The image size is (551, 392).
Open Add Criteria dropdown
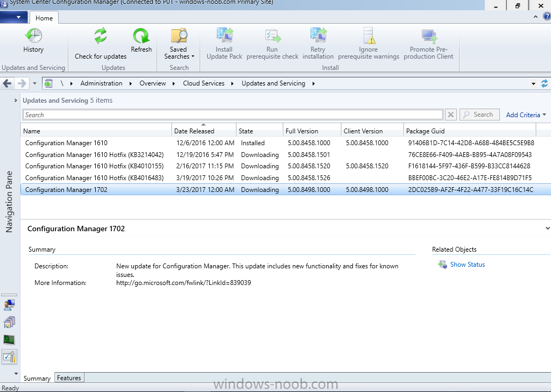click(x=526, y=115)
